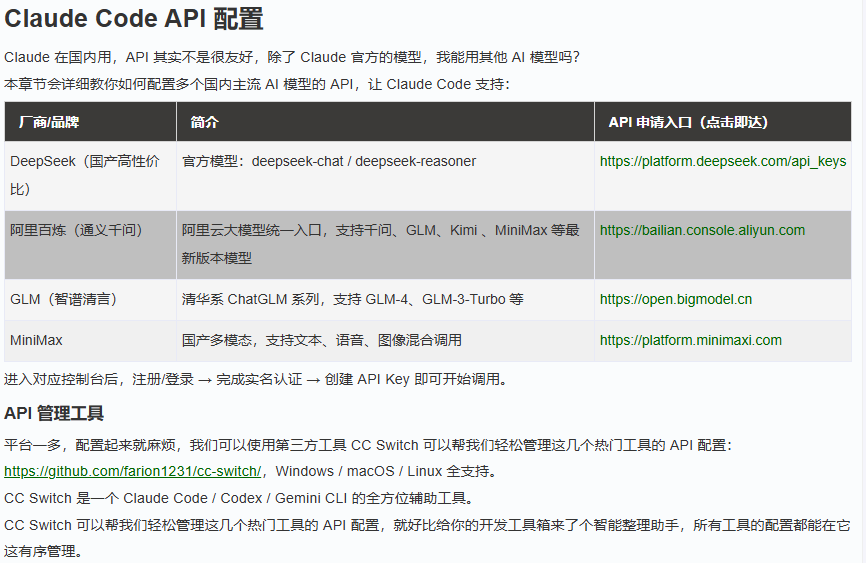Click the API 管理工具 section heading
The image size is (866, 563).
click(x=54, y=413)
